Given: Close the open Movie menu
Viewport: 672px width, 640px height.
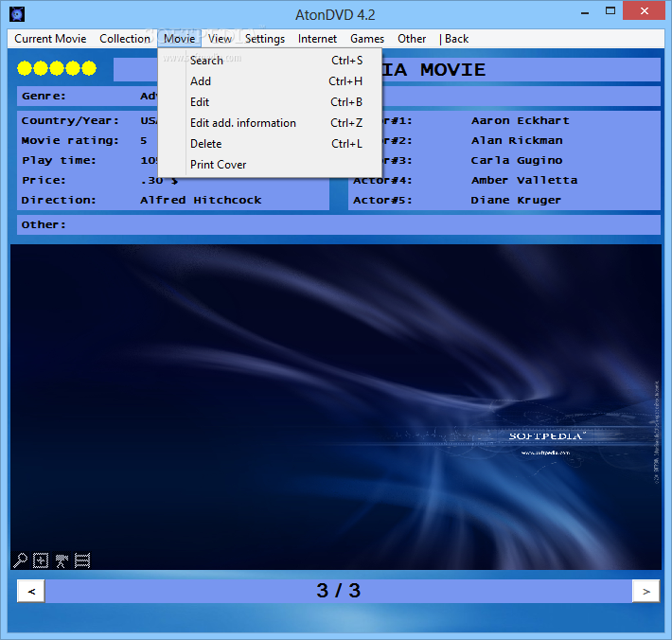Looking at the screenshot, I should click(x=179, y=39).
